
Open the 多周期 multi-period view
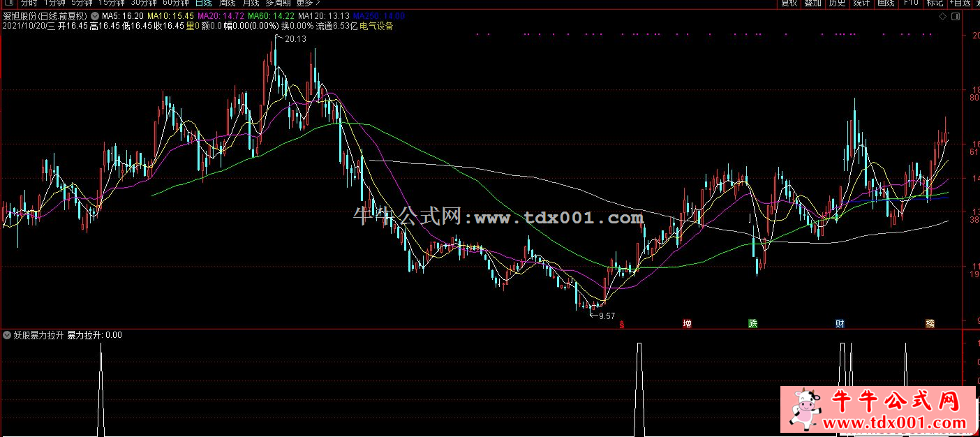pyautogui.click(x=279, y=3)
